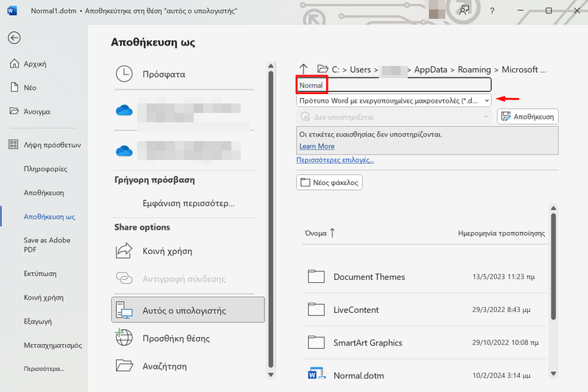Click the help question mark icon
The image size is (588, 392).
pyautogui.click(x=492, y=11)
